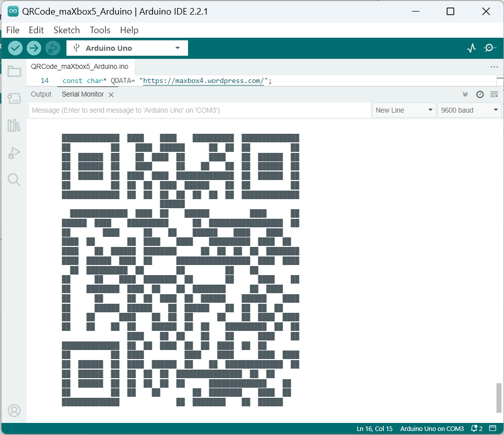Open the Sketch menu

pos(66,30)
